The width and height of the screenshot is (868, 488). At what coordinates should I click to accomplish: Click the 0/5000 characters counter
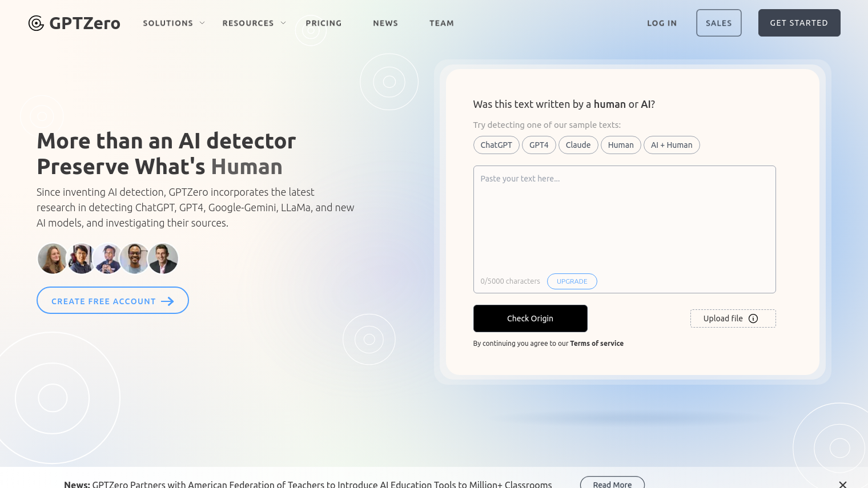click(x=510, y=281)
